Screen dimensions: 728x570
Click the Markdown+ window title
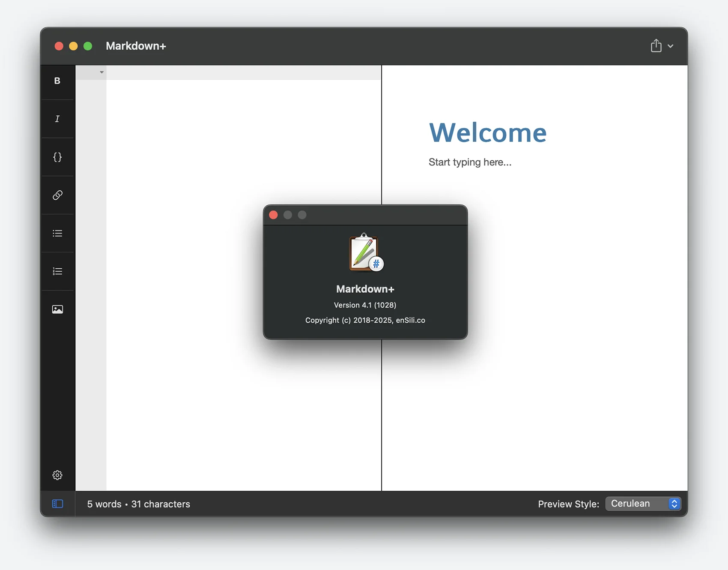(136, 46)
